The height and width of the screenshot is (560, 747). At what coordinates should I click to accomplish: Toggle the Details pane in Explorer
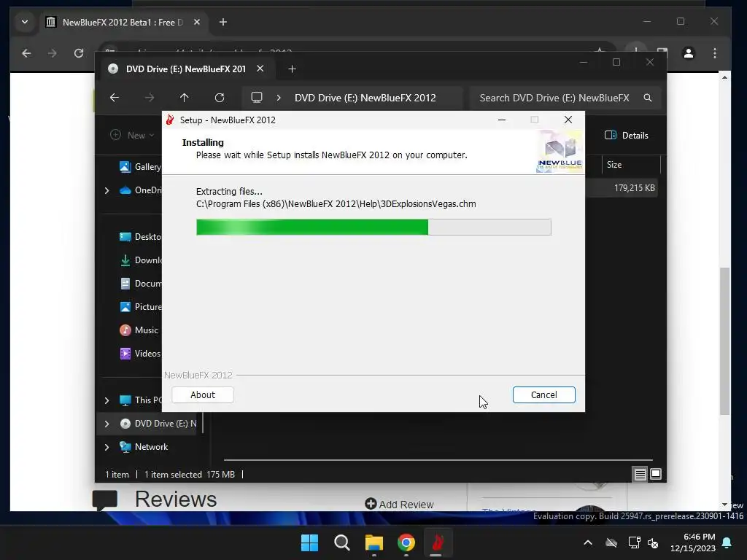[627, 135]
